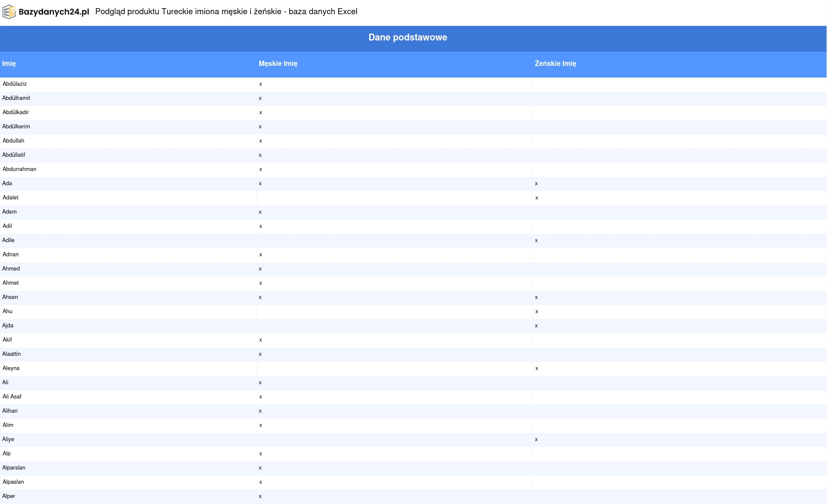Click the female x mark for Ada
This screenshot has width=827, height=504.
click(x=536, y=184)
